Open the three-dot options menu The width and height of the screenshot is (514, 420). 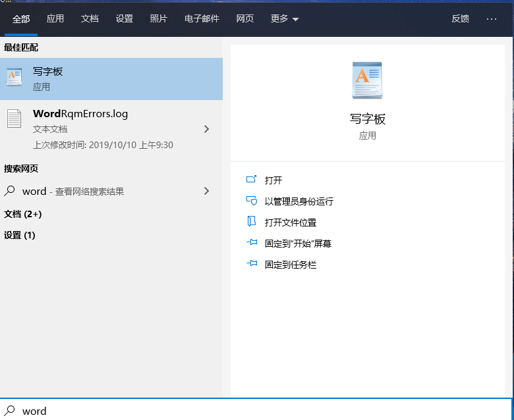[492, 19]
